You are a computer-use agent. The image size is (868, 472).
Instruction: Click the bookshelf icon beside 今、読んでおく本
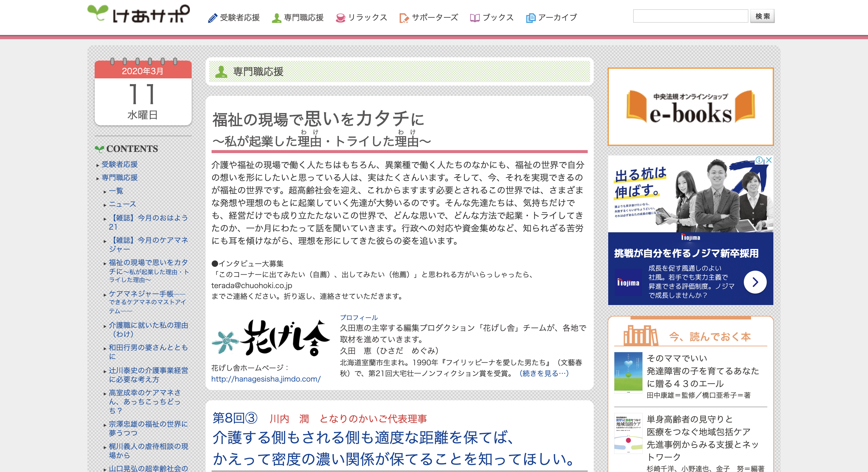click(640, 335)
